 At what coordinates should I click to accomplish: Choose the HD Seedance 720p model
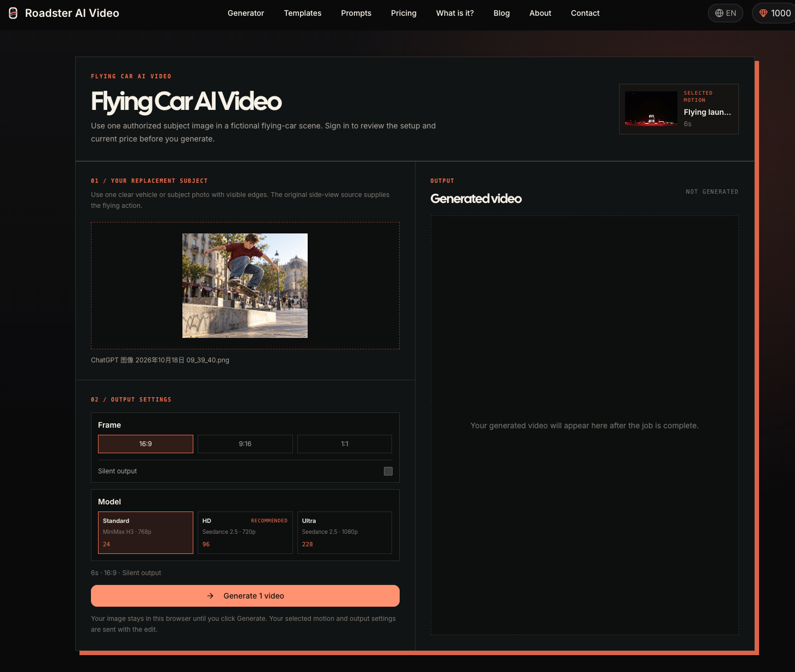(x=245, y=533)
